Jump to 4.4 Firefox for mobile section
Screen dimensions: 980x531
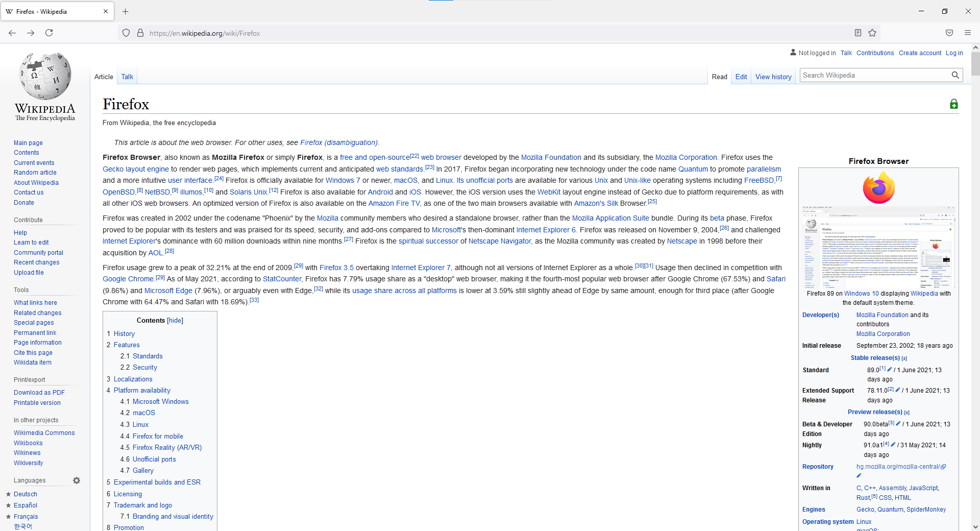[158, 436]
